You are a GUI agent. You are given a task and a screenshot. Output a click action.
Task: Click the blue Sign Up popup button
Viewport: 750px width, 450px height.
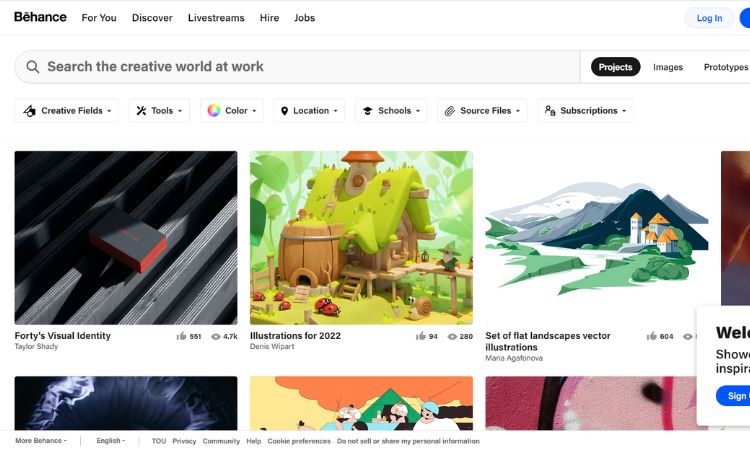[733, 396]
